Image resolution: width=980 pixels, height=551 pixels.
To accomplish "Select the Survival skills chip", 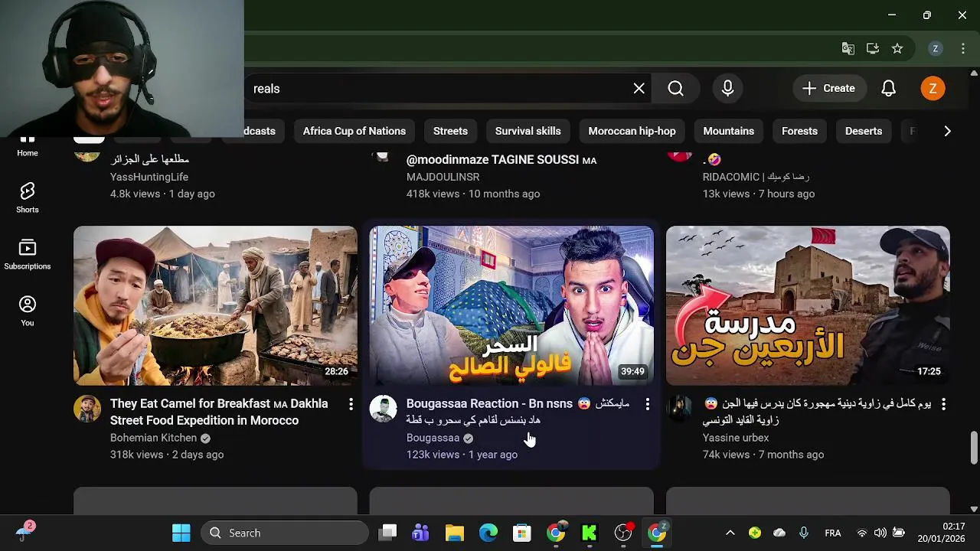I will click(528, 131).
